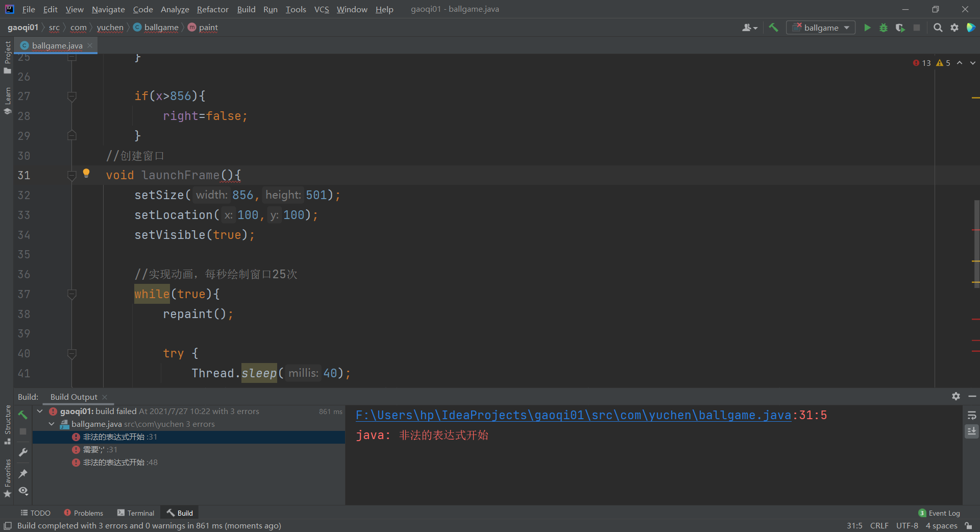The width and height of the screenshot is (980, 532).
Task: Open the ballgame.java:31:5 error file link
Action: 573,415
